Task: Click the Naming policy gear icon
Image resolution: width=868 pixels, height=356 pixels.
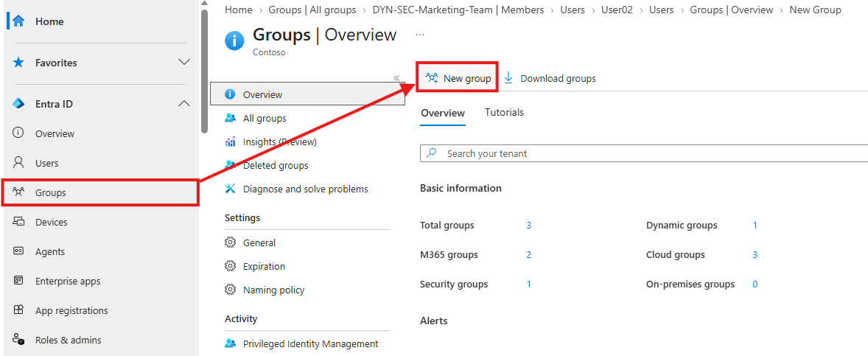Action: coord(231,290)
